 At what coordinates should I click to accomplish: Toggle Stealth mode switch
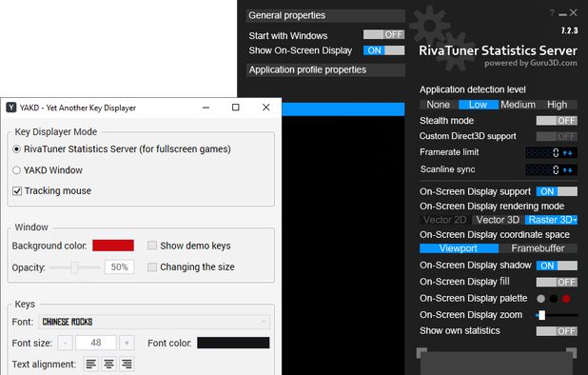pyautogui.click(x=557, y=121)
